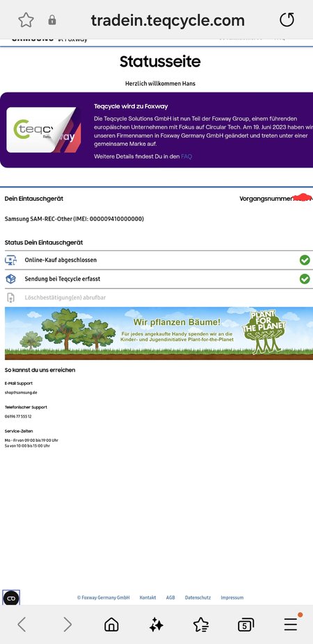Open the tabs switcher showing 5

[246, 625]
